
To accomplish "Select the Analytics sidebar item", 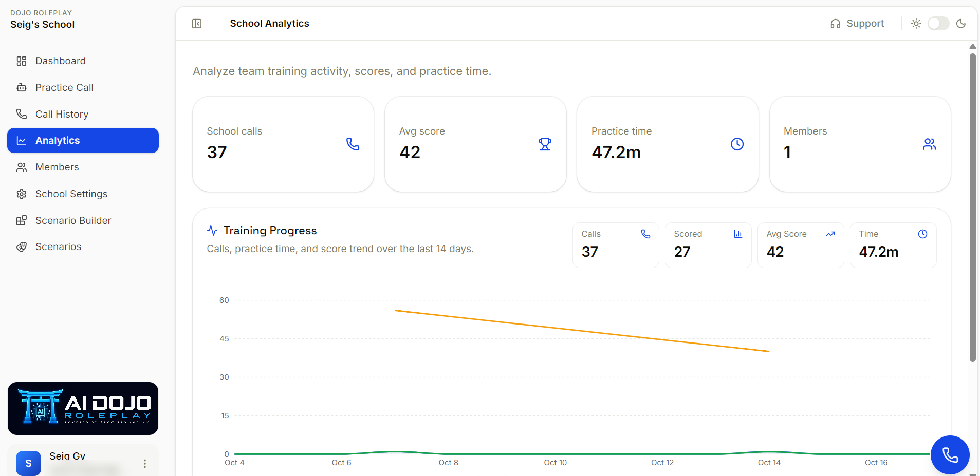I will click(83, 141).
